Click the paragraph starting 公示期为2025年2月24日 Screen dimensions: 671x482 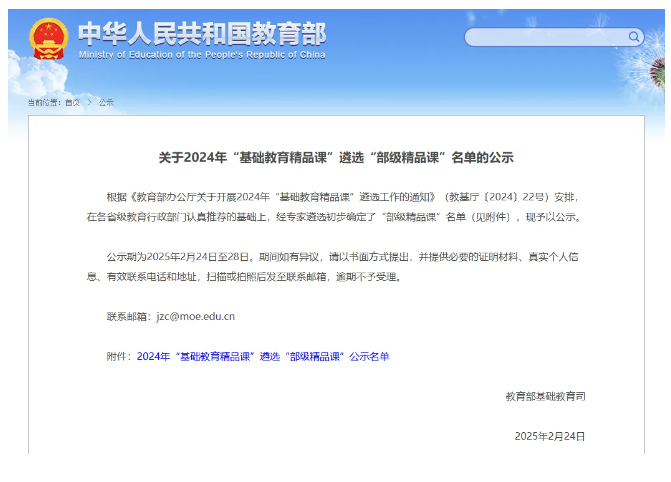333,267
